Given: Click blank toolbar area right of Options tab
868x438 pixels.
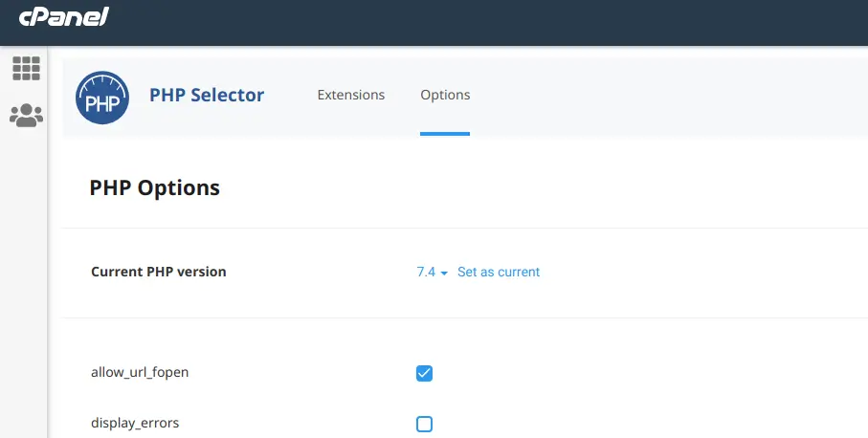Looking at the screenshot, I should coord(664,97).
